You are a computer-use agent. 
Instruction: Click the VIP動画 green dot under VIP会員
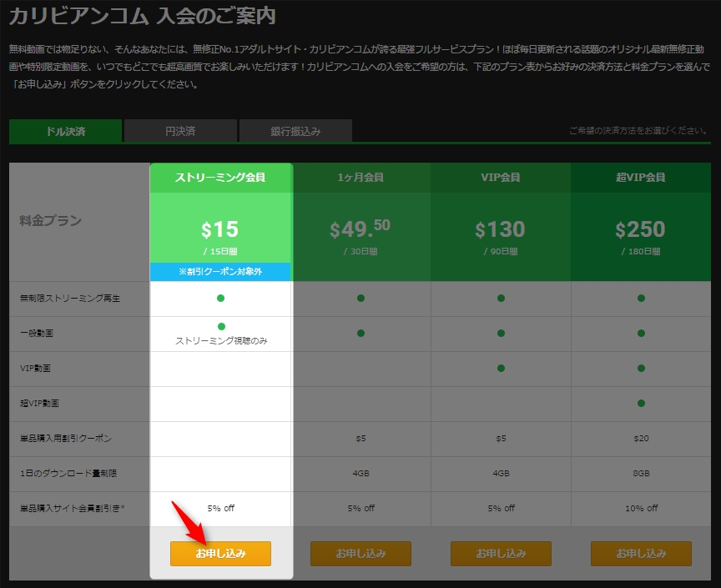[x=501, y=368]
